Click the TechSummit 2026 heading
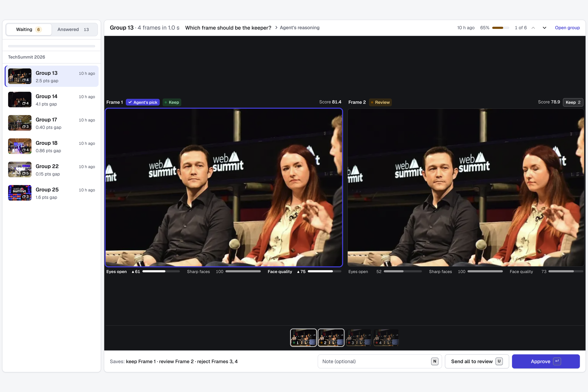Image resolution: width=588 pixels, height=392 pixels. click(26, 57)
